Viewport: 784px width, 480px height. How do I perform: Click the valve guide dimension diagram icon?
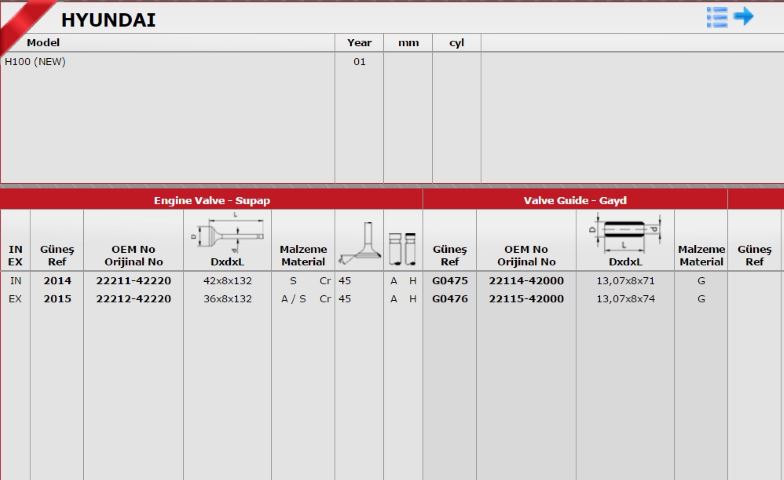coord(625,233)
